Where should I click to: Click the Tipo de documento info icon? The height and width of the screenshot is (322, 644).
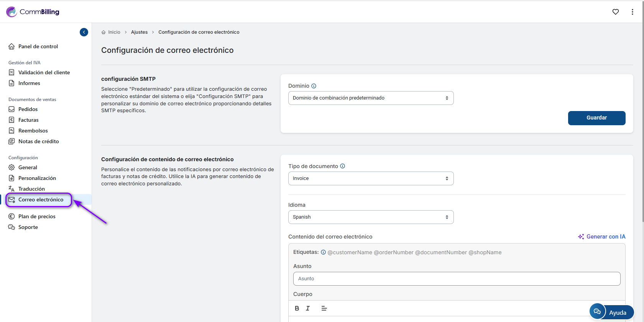click(343, 166)
